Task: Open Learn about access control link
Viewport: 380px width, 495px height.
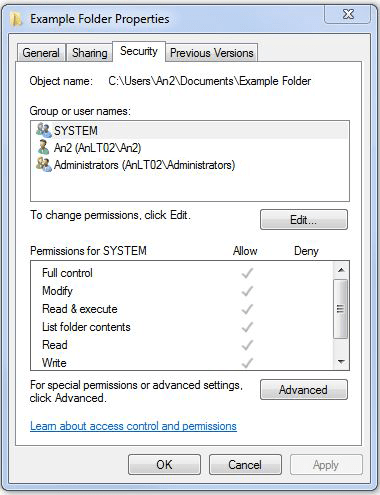Action: 133,426
